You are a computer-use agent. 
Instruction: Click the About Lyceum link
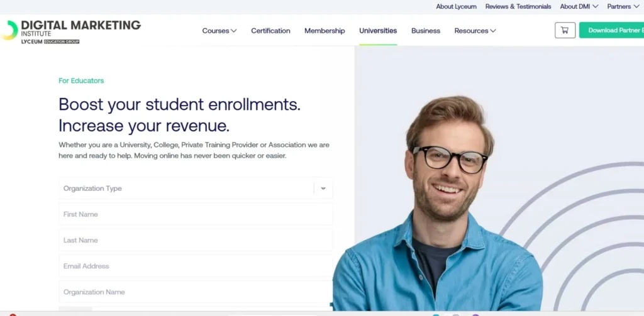457,6
